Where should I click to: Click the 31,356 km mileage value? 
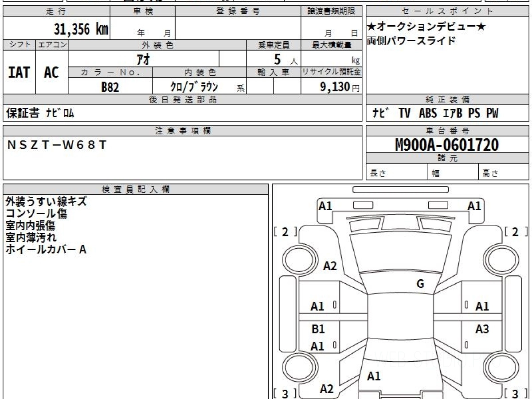point(81,29)
